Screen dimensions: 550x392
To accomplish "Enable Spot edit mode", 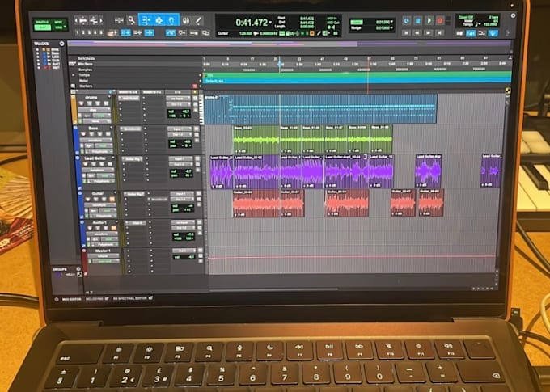I will tap(58, 22).
